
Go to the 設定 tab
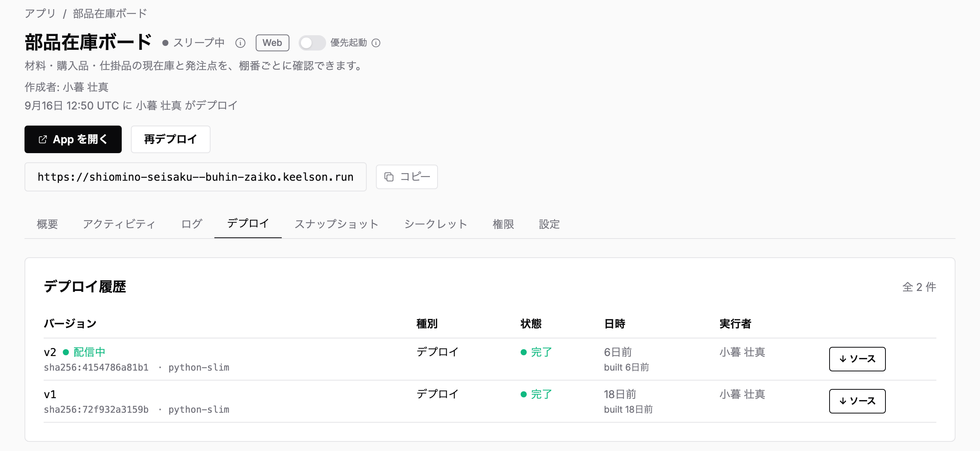click(x=549, y=224)
